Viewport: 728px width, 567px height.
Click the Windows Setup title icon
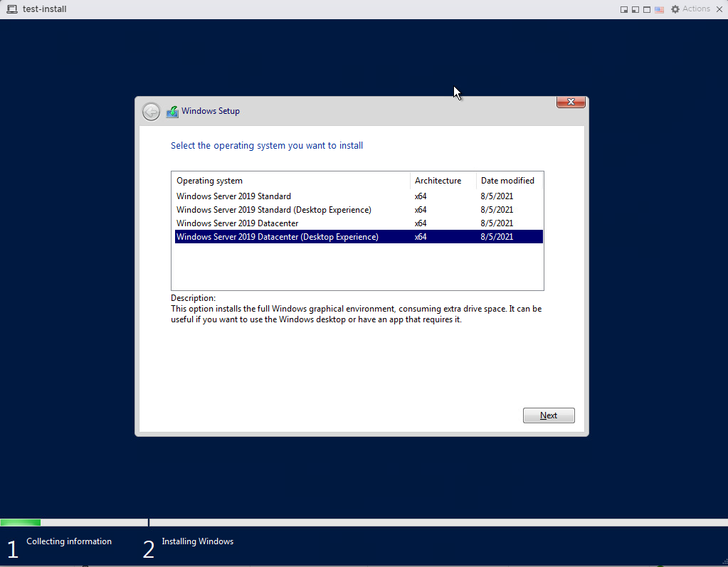[172, 112]
